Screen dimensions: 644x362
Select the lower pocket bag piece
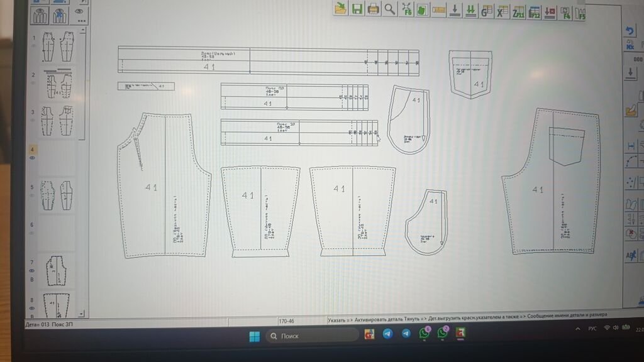(x=426, y=222)
